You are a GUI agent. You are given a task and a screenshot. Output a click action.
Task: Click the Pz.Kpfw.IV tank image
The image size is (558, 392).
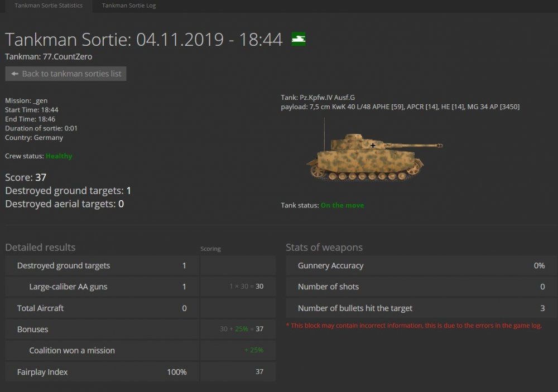(x=374, y=156)
